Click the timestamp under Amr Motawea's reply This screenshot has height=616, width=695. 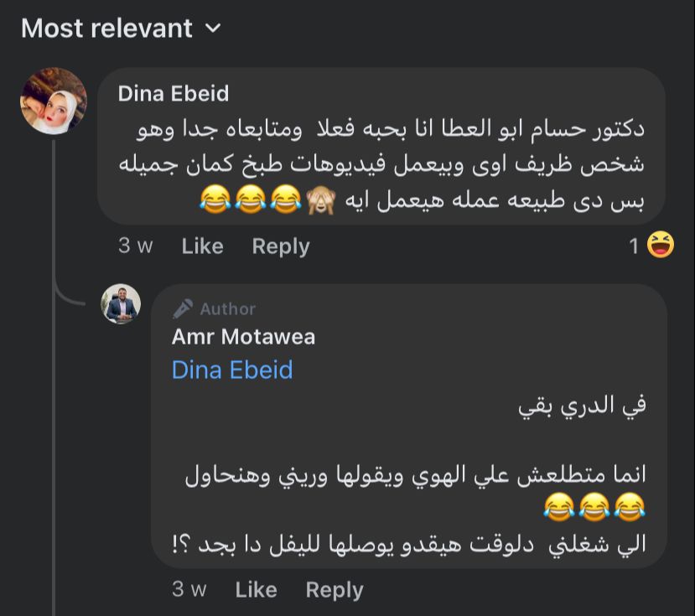coord(189,590)
